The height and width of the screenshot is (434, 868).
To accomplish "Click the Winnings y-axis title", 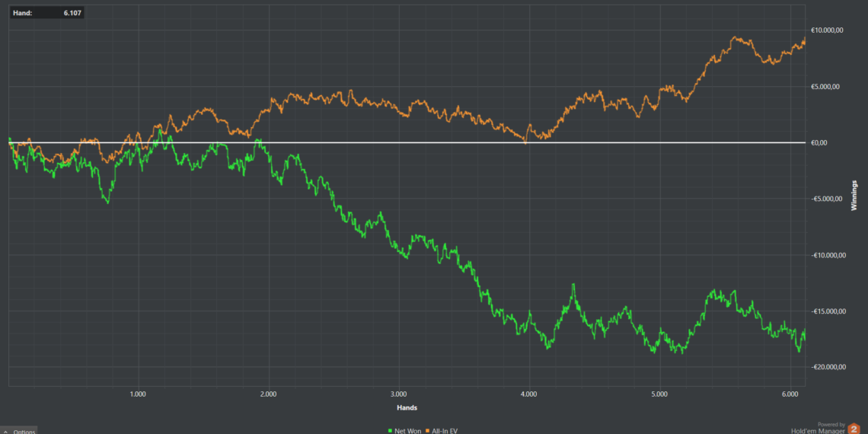I will [854, 195].
